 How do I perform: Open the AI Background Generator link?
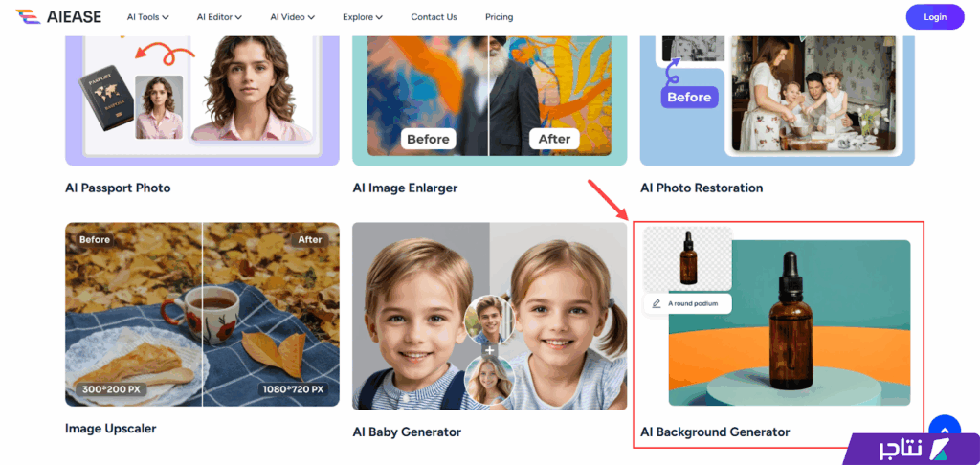[715, 432]
